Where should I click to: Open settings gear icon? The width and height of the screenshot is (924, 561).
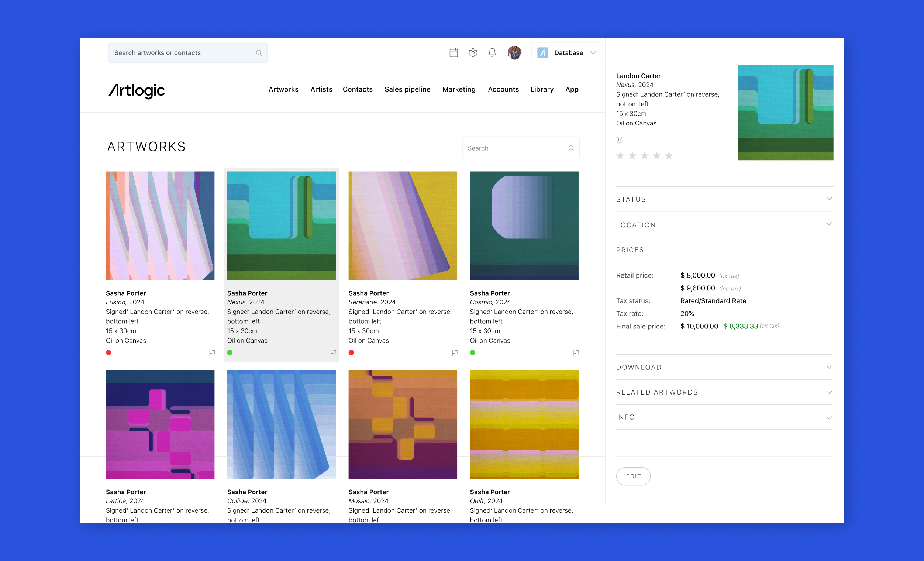(x=473, y=53)
